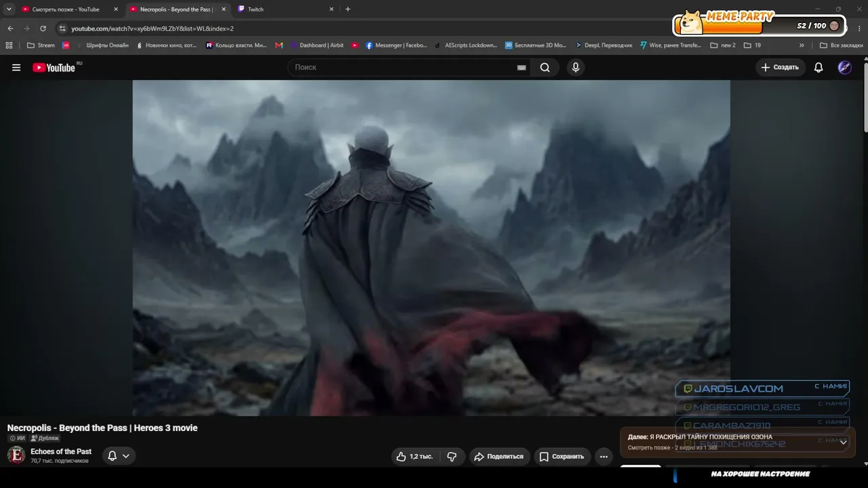Close the 'Смотреть позже' tab

[116, 9]
